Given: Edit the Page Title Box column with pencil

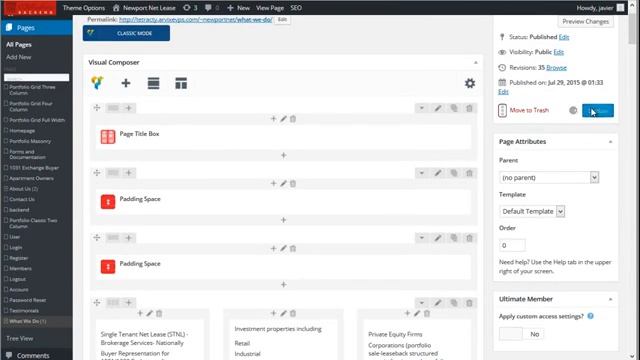Looking at the screenshot, I should coord(283,119).
